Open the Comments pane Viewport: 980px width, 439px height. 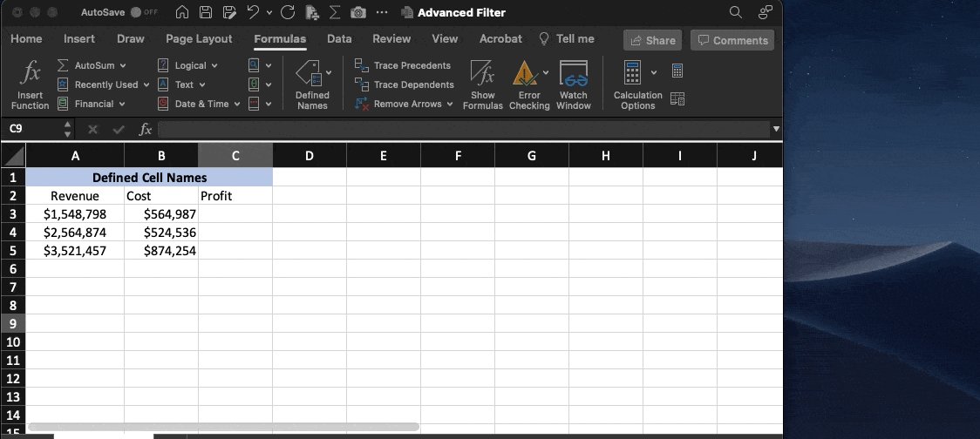(x=732, y=40)
